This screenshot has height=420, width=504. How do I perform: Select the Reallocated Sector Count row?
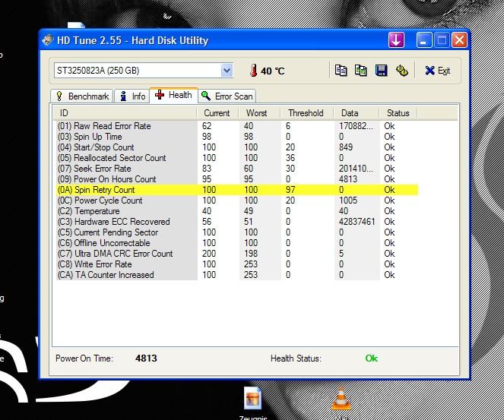coord(237,158)
